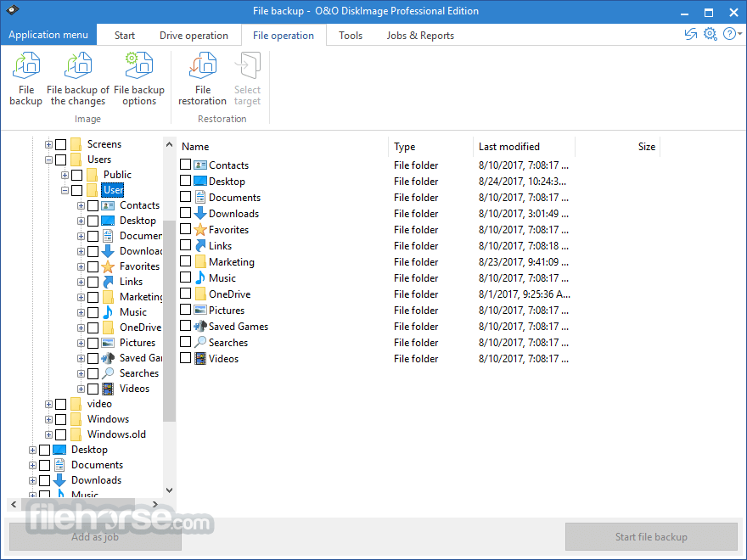Expand the video tree node
This screenshot has height=560, width=747.
click(x=48, y=404)
